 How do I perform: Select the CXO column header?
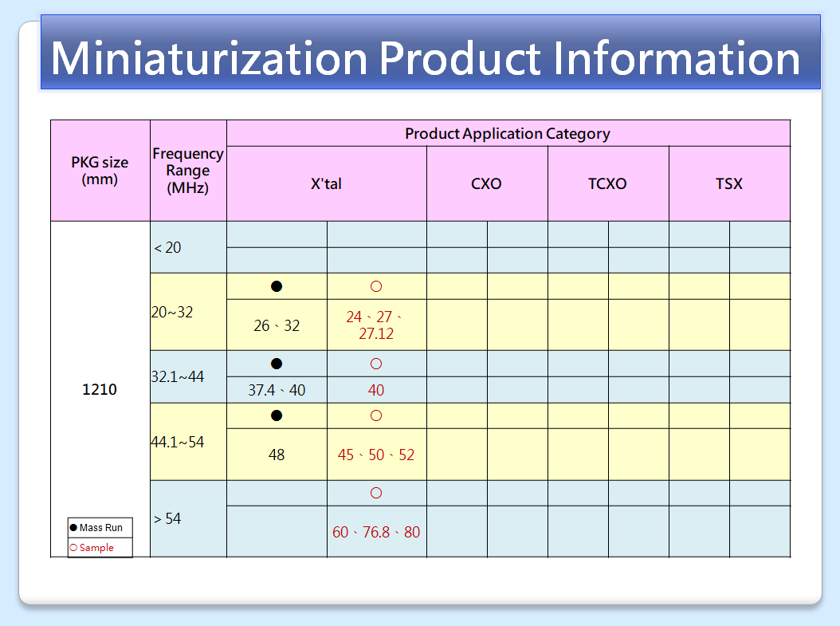486,183
